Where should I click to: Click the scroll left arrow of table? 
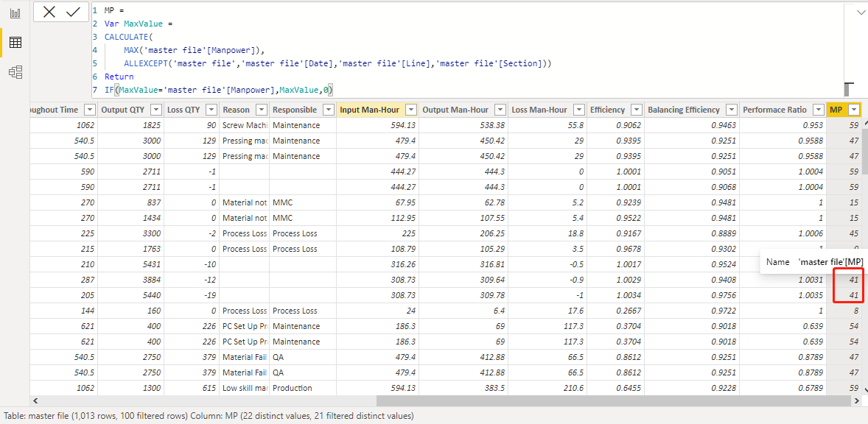click(35, 400)
